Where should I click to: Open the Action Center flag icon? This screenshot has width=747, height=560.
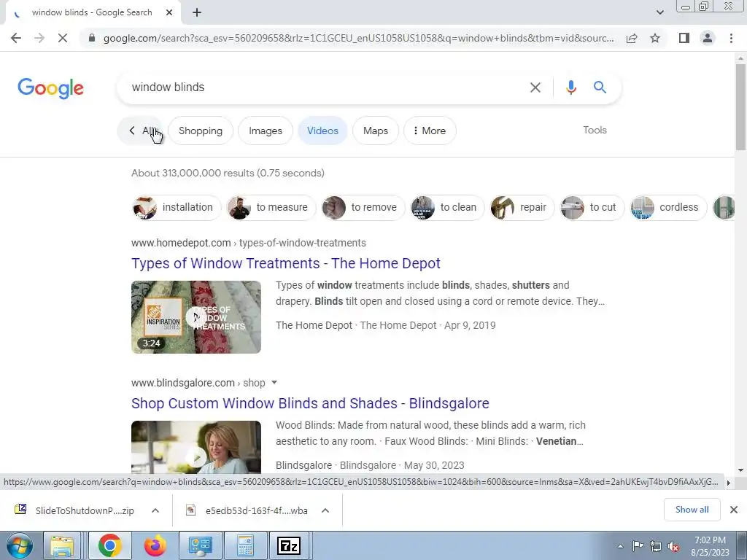638,546
